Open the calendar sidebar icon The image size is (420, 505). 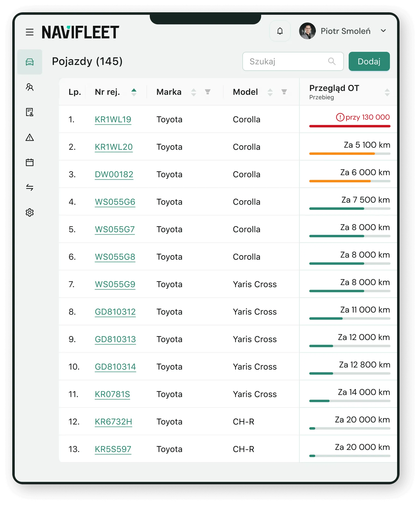[x=30, y=162]
